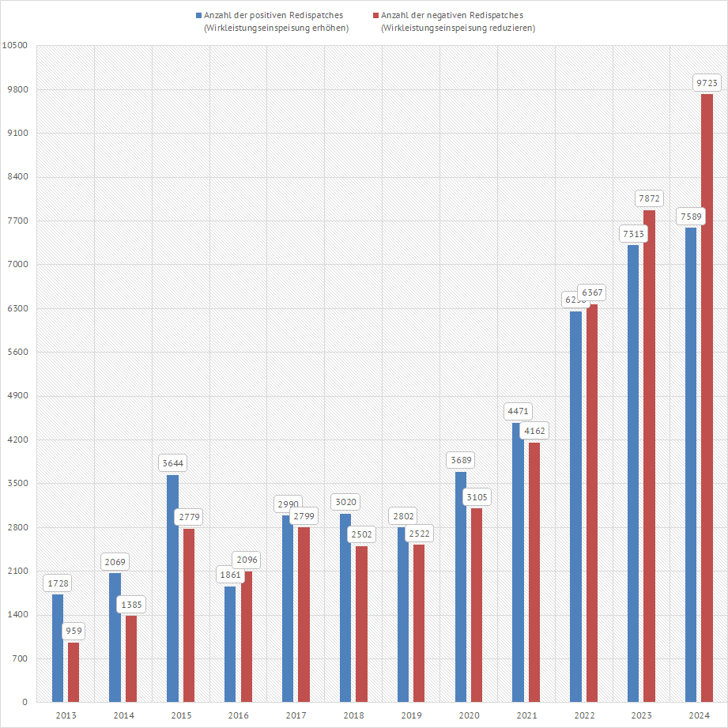This screenshot has width=728, height=728.
Task: Click the 2020 x-axis label
Action: (x=469, y=715)
